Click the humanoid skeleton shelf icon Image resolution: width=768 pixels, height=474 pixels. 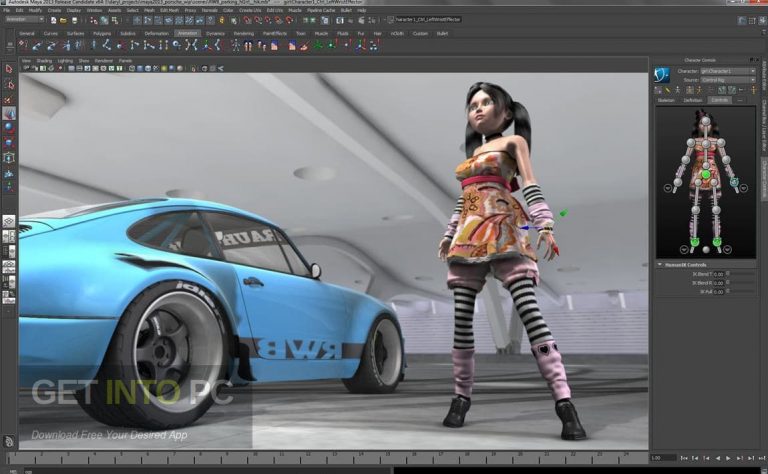click(236, 46)
